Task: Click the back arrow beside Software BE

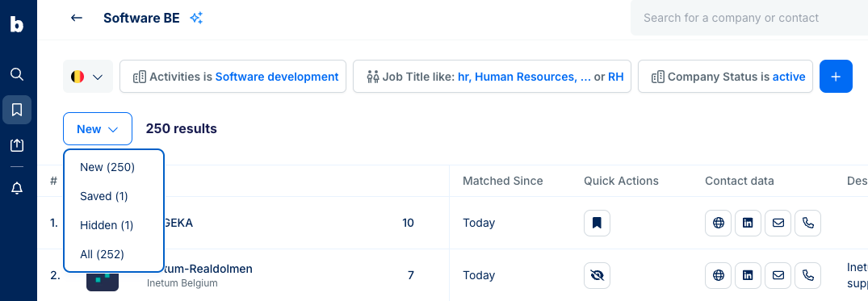Action: click(77, 18)
